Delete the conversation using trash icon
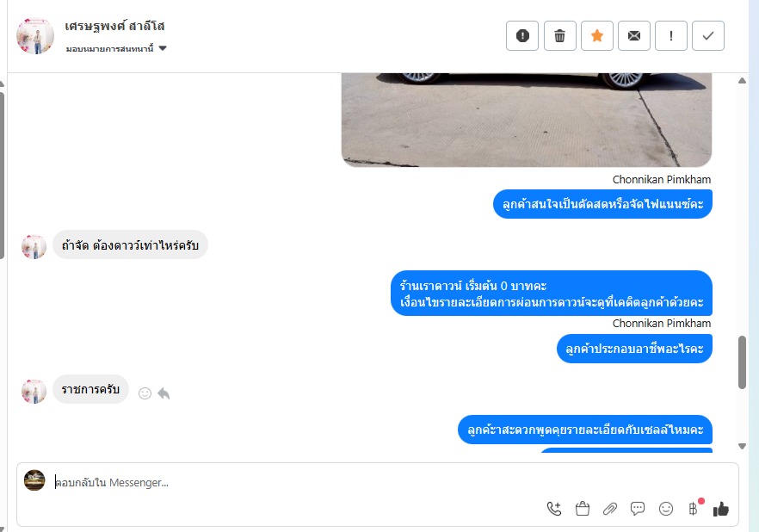759x532 pixels. click(x=559, y=36)
